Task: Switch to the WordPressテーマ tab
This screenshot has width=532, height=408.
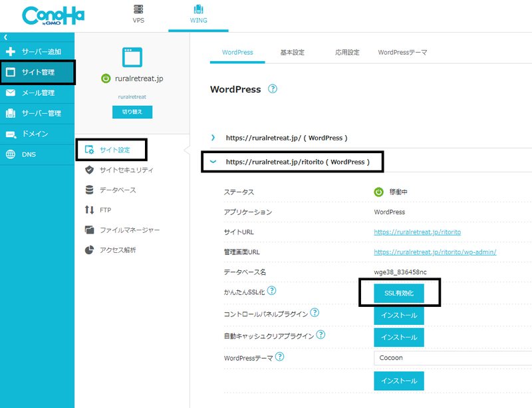Action: click(x=402, y=53)
